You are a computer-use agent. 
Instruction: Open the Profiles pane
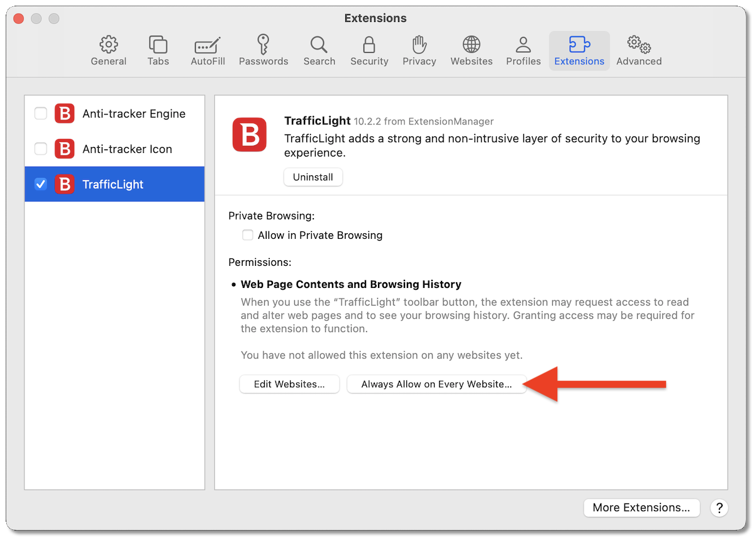[x=523, y=50]
